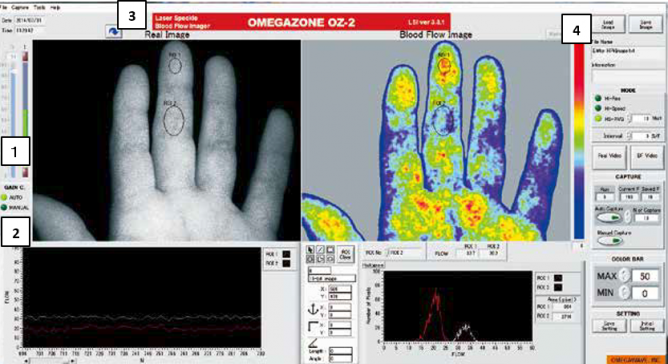Click ROI 1 ellipse on Real Image
The width and height of the screenshot is (668, 364).
click(175, 65)
